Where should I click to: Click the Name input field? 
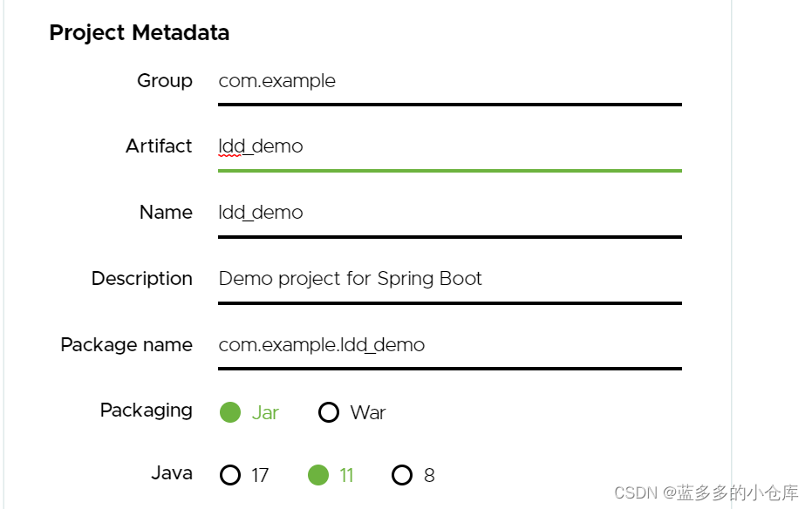coord(436,214)
